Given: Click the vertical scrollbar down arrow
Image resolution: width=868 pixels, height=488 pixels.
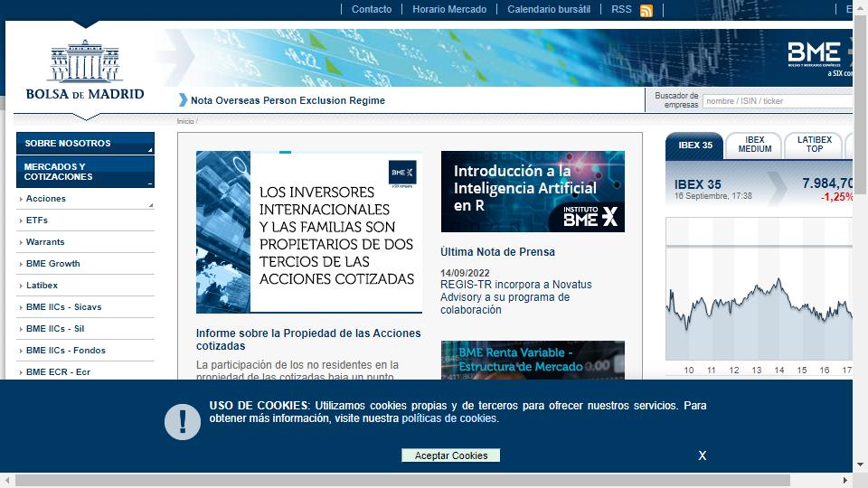Looking at the screenshot, I should pyautogui.click(x=860, y=465).
